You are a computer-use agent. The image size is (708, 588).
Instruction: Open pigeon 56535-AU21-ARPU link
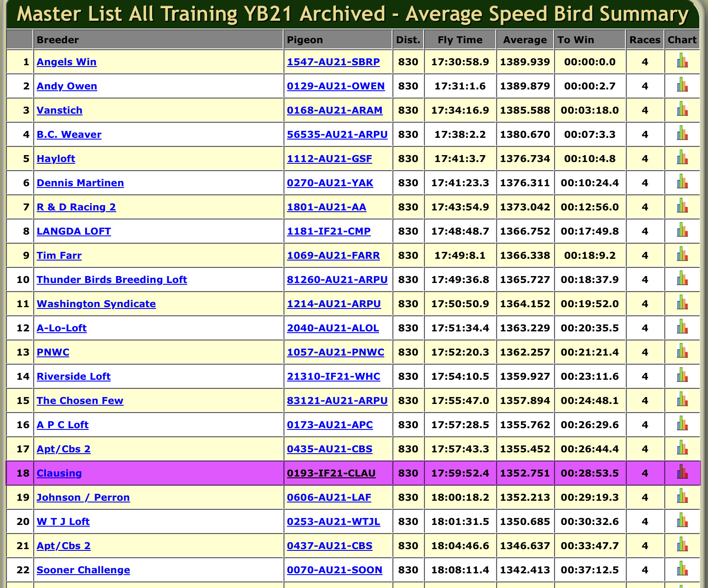[337, 134]
